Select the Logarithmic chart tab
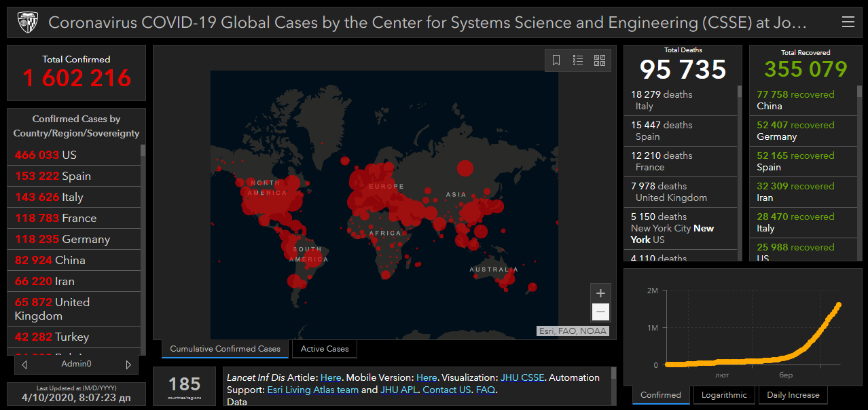The height and width of the screenshot is (410, 868). [x=724, y=395]
